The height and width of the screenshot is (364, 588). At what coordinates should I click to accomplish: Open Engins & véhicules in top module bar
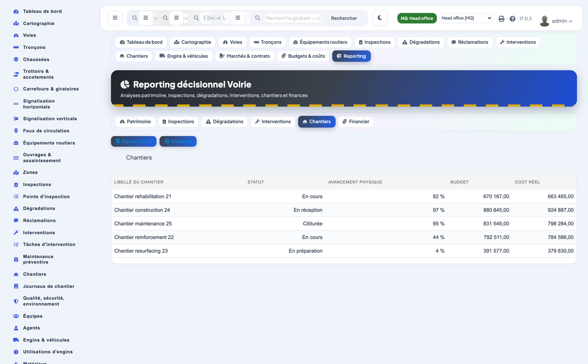(x=184, y=56)
